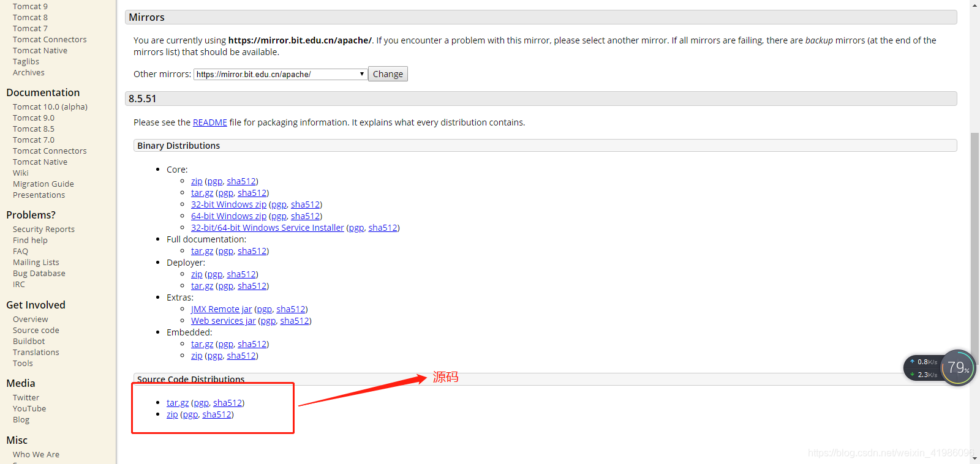Image resolution: width=980 pixels, height=464 pixels.
Task: Download the JMX Remote jar
Action: coord(221,309)
